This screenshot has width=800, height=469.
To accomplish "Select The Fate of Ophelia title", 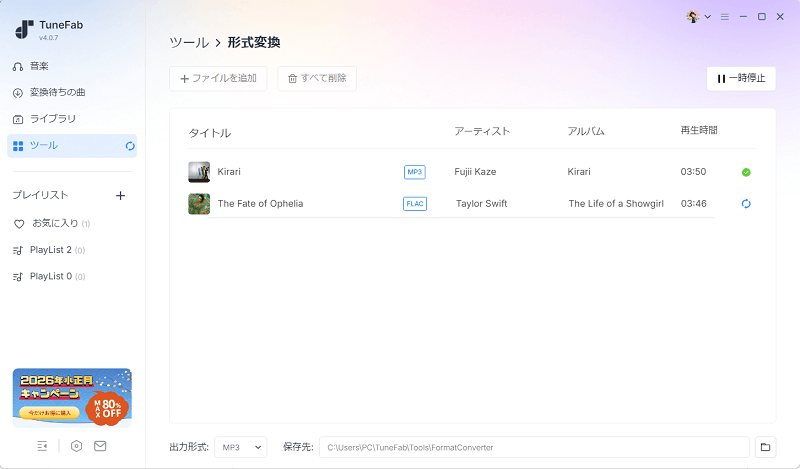I will pos(260,204).
